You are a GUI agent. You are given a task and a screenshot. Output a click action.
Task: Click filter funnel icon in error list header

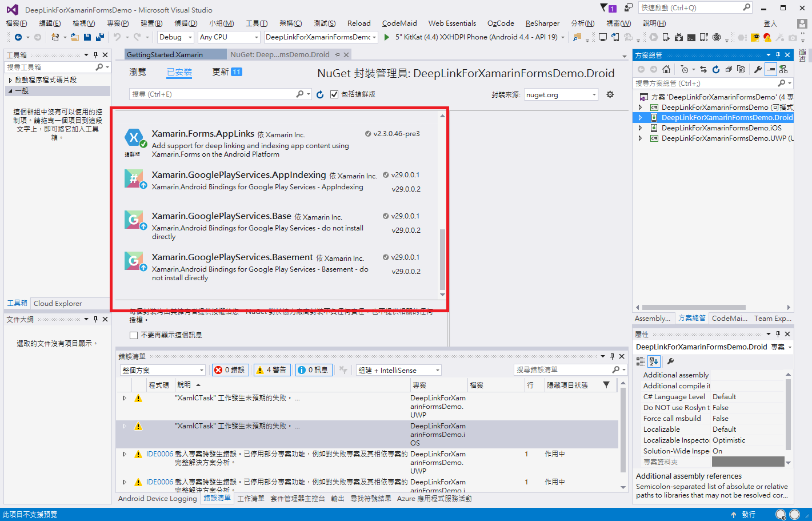[x=606, y=385]
